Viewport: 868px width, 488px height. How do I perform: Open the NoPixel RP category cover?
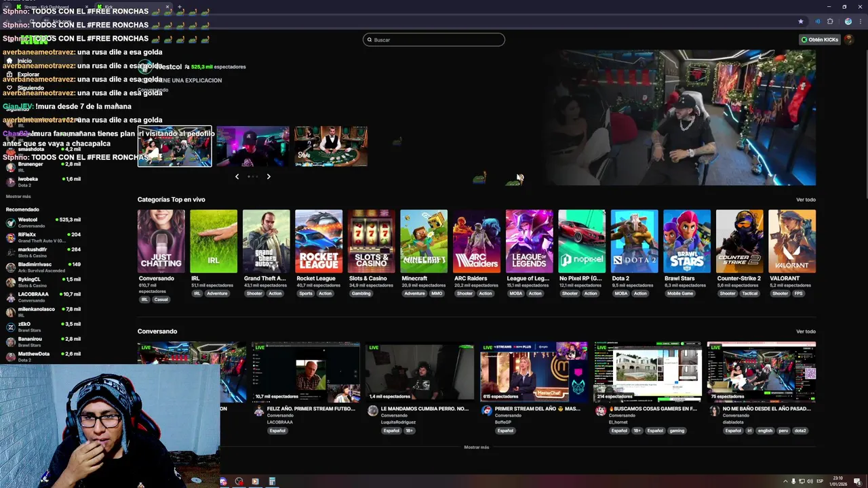(582, 241)
